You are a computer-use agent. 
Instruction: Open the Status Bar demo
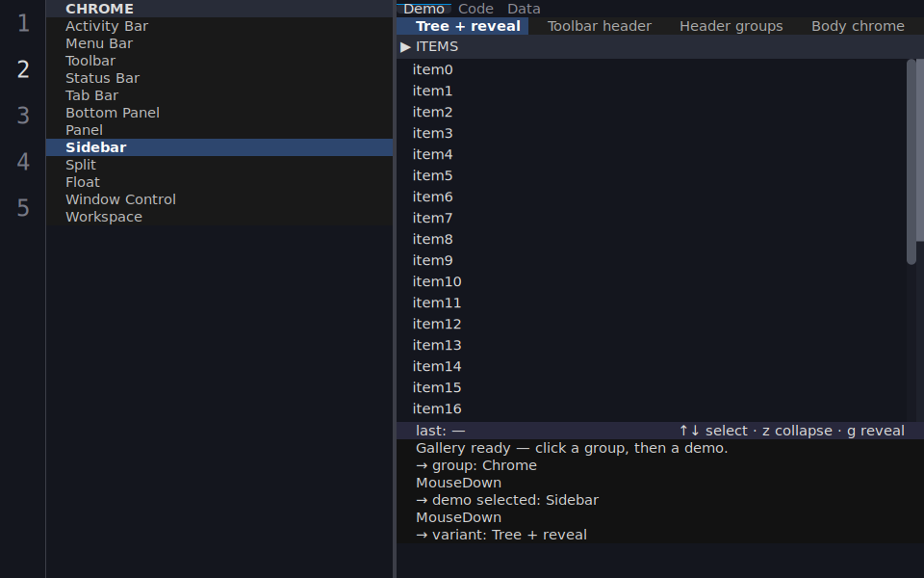point(219,78)
